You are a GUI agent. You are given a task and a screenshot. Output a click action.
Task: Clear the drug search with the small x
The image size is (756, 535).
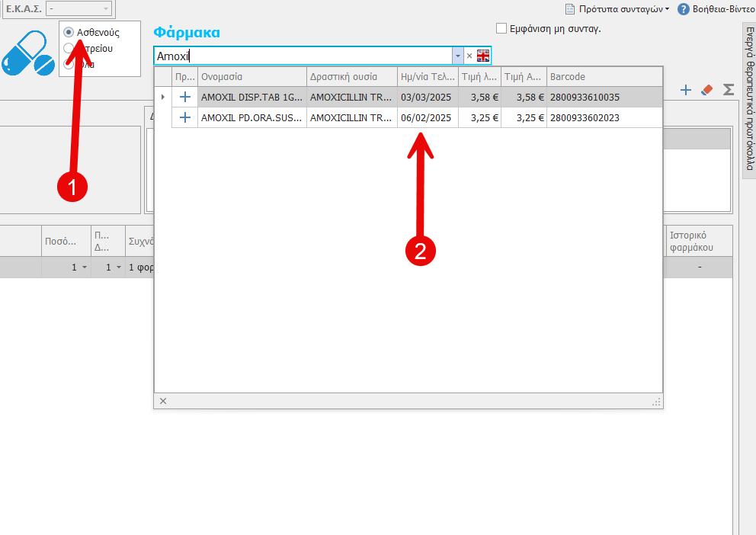[469, 56]
